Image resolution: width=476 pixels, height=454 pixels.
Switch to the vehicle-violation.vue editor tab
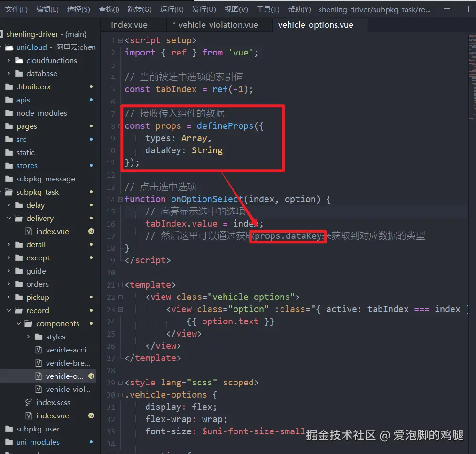215,25
